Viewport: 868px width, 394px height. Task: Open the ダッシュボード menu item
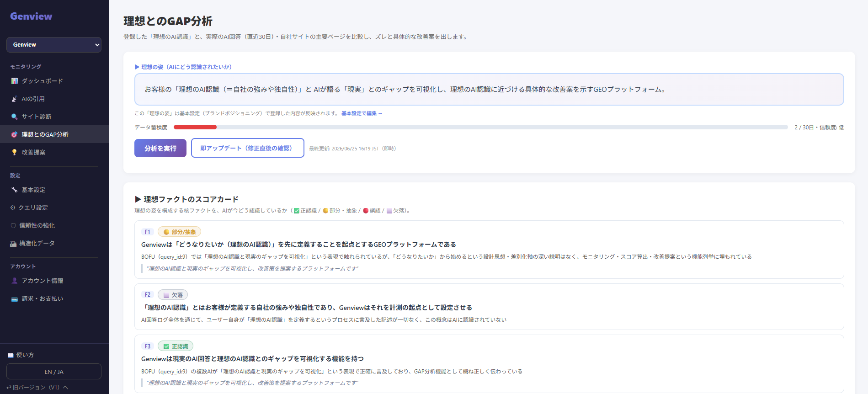(54, 81)
